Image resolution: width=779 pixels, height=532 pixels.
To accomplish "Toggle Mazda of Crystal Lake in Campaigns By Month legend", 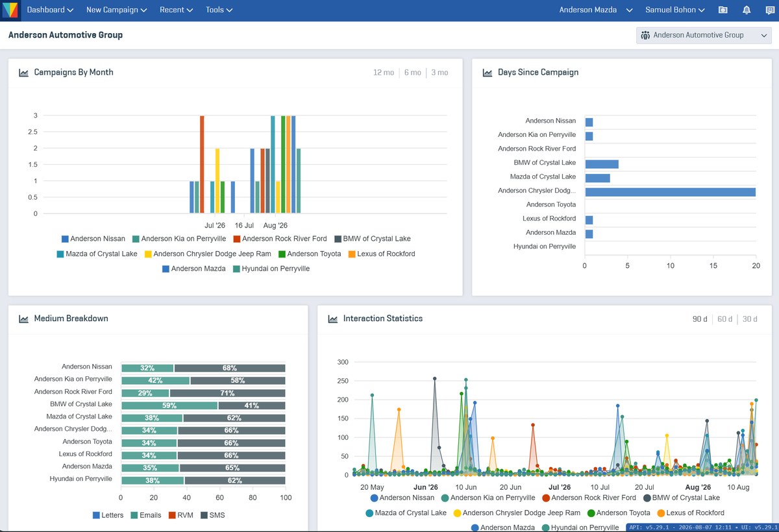I will 97,254.
